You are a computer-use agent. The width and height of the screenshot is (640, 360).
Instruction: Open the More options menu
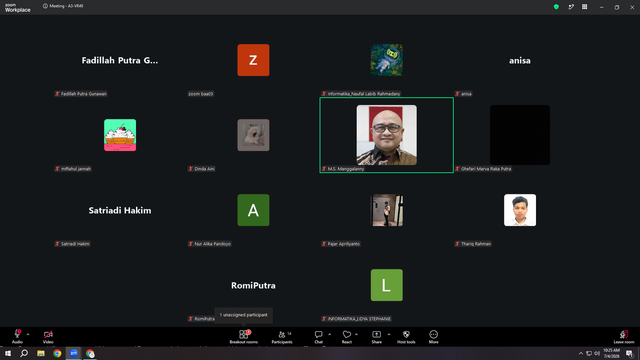click(x=433, y=337)
